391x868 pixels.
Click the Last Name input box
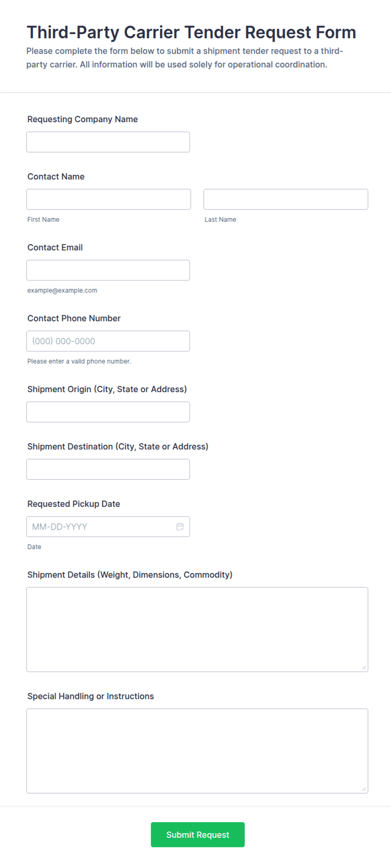[x=286, y=199]
